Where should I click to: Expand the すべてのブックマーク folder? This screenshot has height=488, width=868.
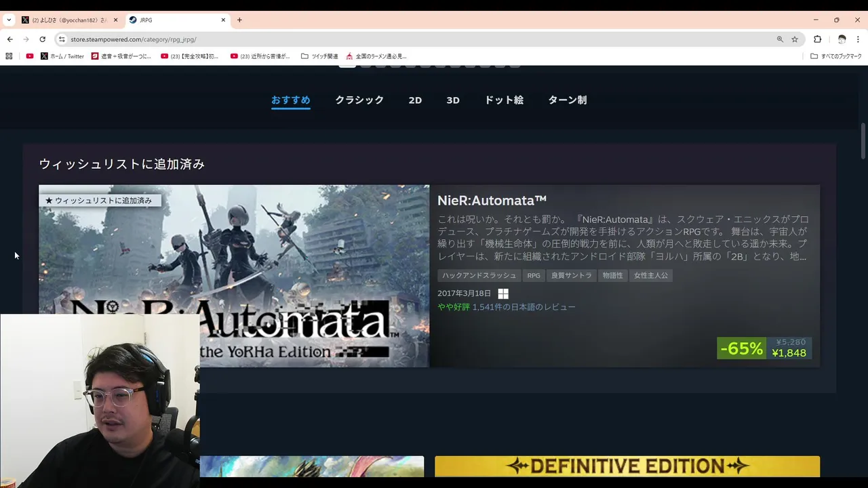click(x=835, y=56)
